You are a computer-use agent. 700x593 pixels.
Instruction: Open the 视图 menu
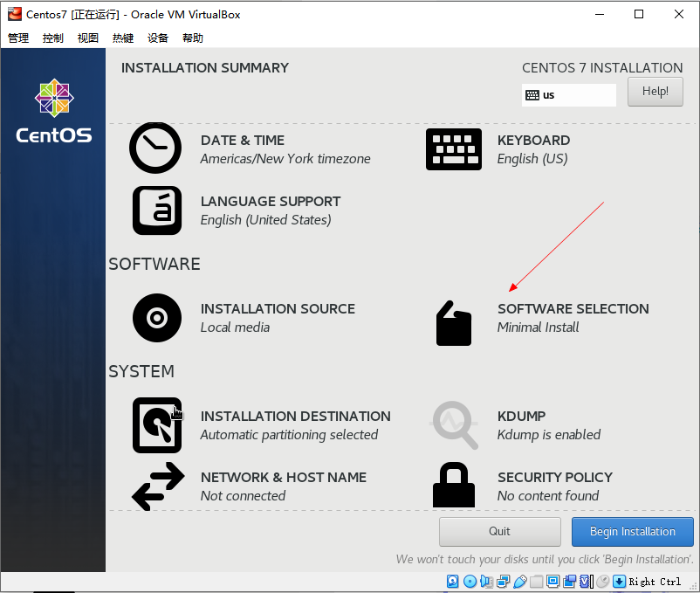[87, 38]
